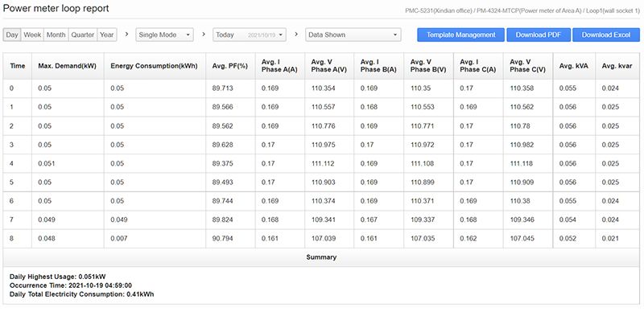Click the Avg. PF value 89.562

click(x=223, y=126)
